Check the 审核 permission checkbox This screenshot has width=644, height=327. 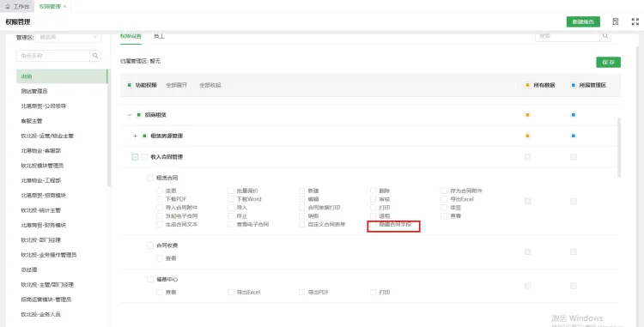click(x=373, y=199)
